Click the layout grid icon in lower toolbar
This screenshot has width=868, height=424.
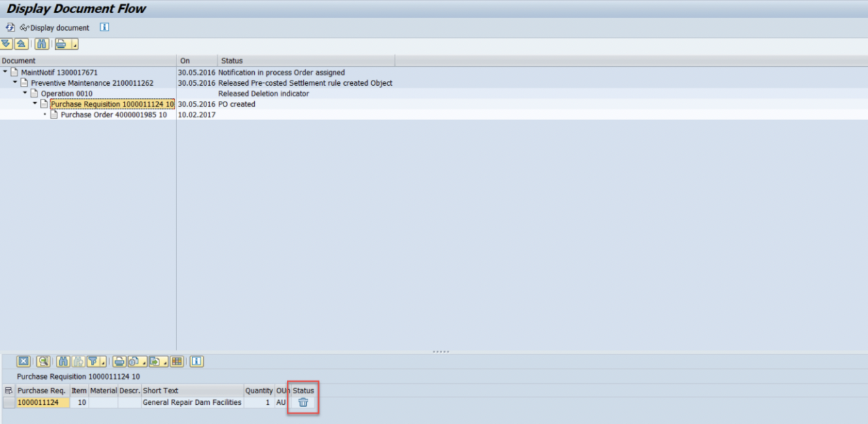coord(176,361)
